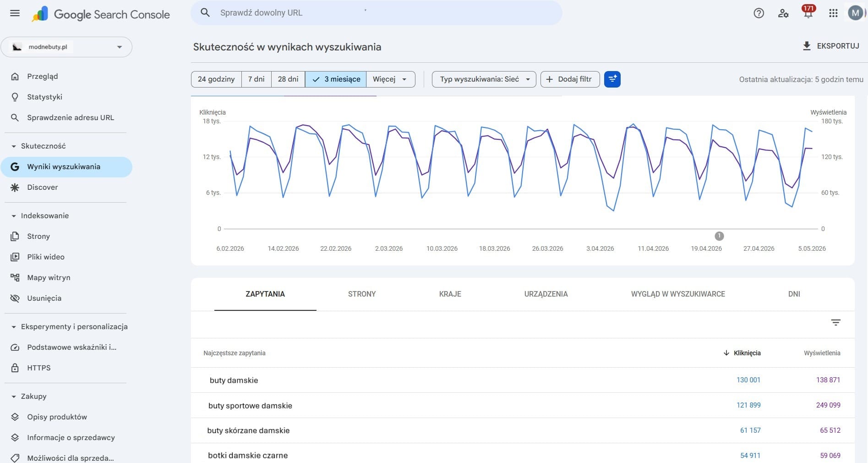Switch to the URZĄDZENIA tab

coord(546,294)
